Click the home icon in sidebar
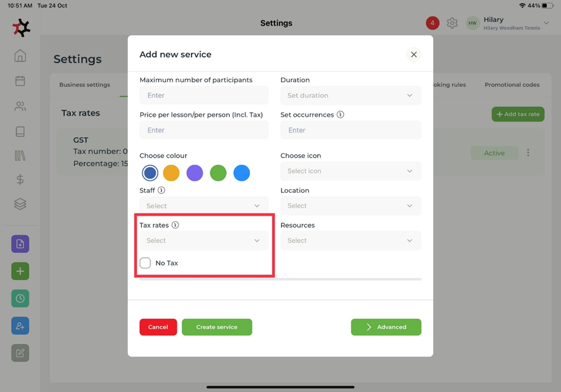This screenshot has width=561, height=392. [20, 56]
